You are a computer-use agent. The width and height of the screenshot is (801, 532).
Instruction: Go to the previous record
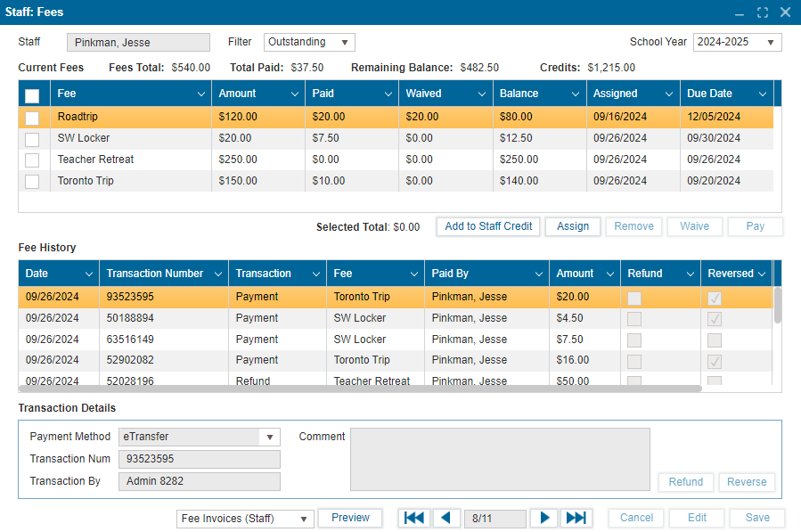[446, 518]
